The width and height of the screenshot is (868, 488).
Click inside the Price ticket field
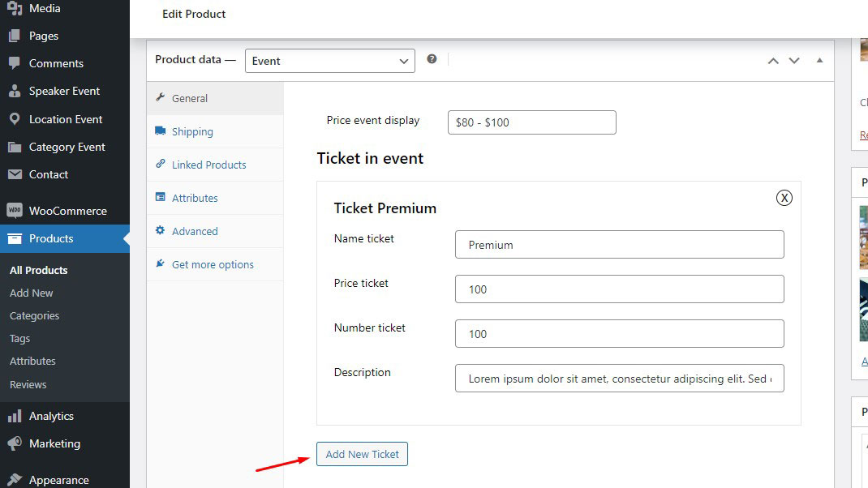[619, 289]
